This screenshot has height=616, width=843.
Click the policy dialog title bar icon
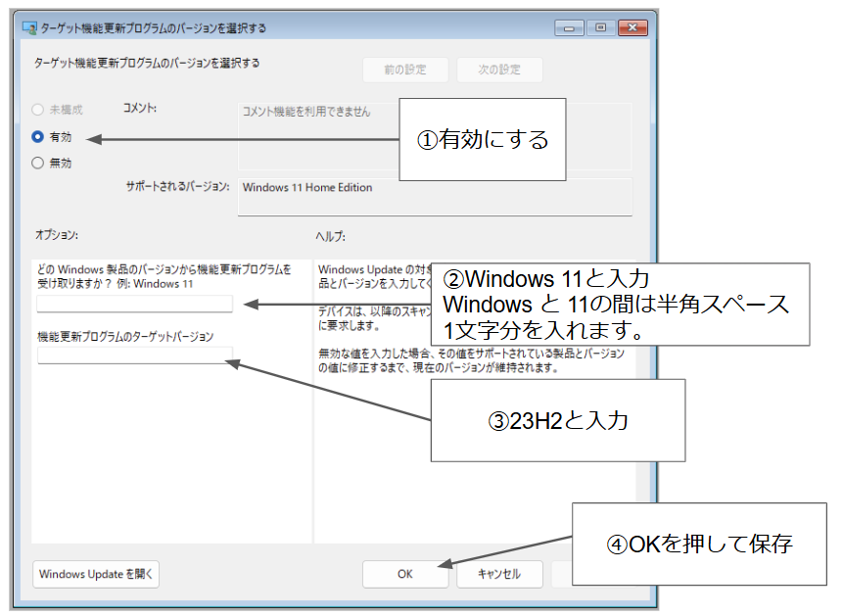pyautogui.click(x=29, y=28)
